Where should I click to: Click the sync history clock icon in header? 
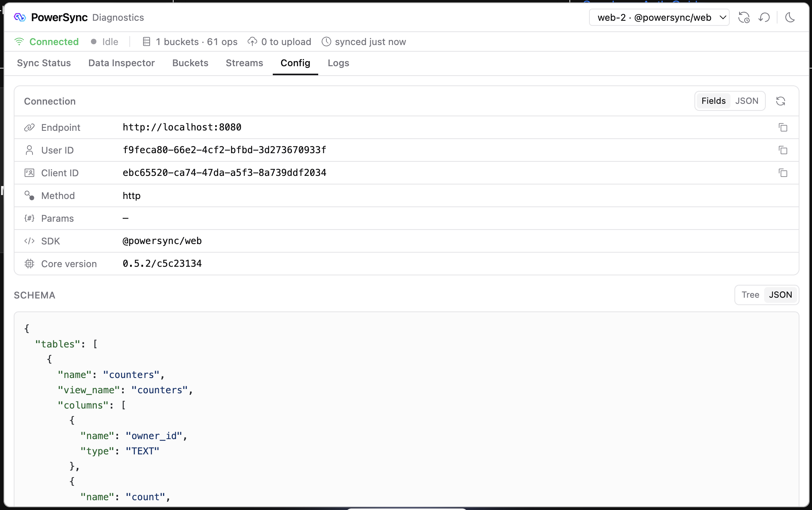(744, 18)
